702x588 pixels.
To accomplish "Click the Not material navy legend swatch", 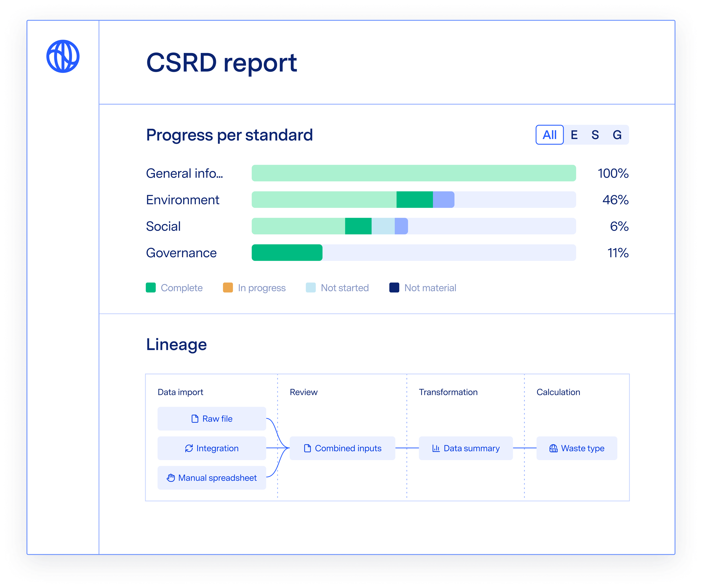I will pos(394,288).
